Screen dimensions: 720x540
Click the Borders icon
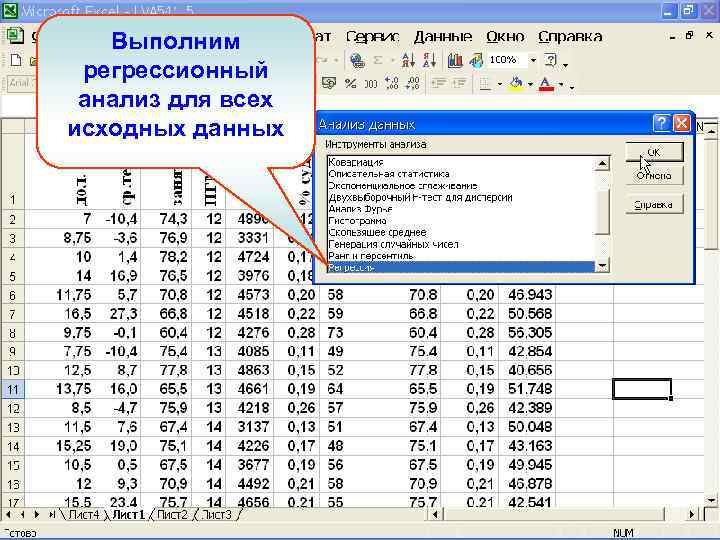pyautogui.click(x=485, y=84)
